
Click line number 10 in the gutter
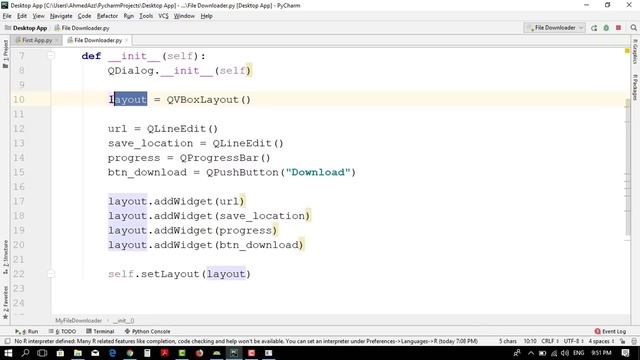click(x=18, y=100)
